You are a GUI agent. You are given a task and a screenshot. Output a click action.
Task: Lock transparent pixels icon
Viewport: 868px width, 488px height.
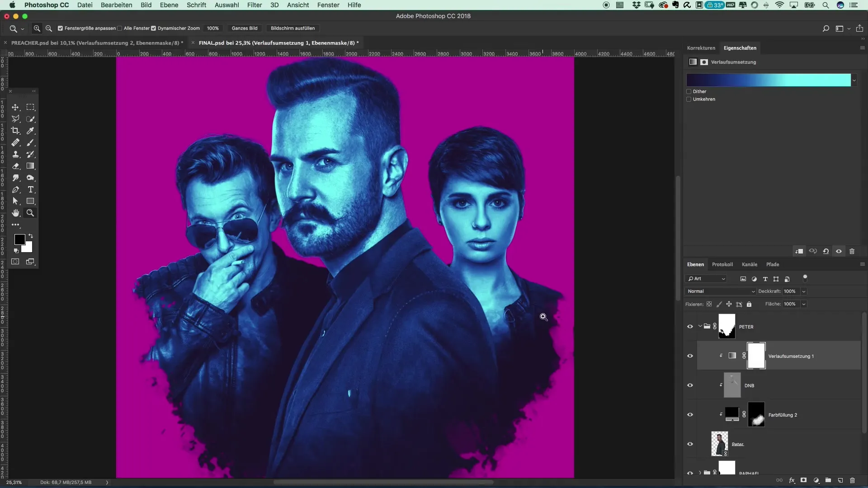(x=709, y=304)
